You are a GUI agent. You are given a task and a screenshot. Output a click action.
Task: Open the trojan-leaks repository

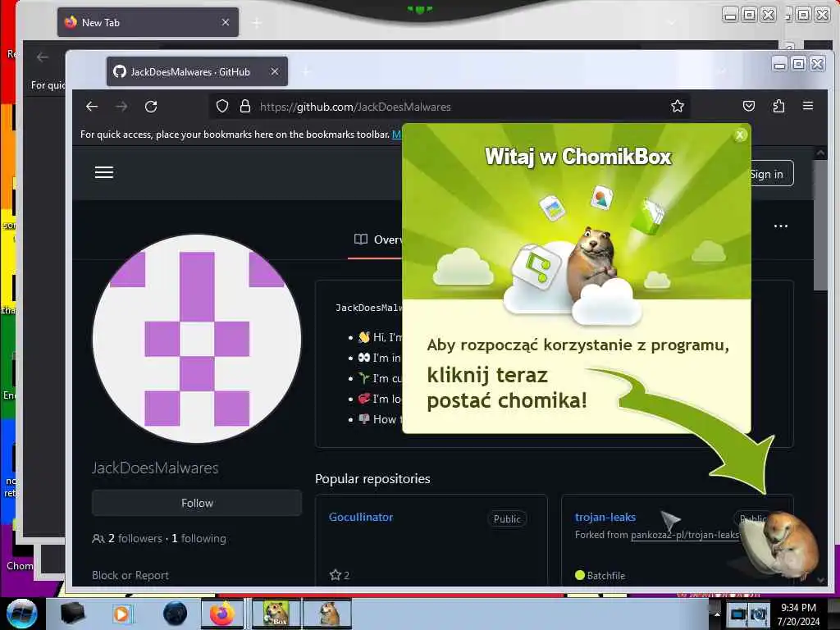coord(605,517)
